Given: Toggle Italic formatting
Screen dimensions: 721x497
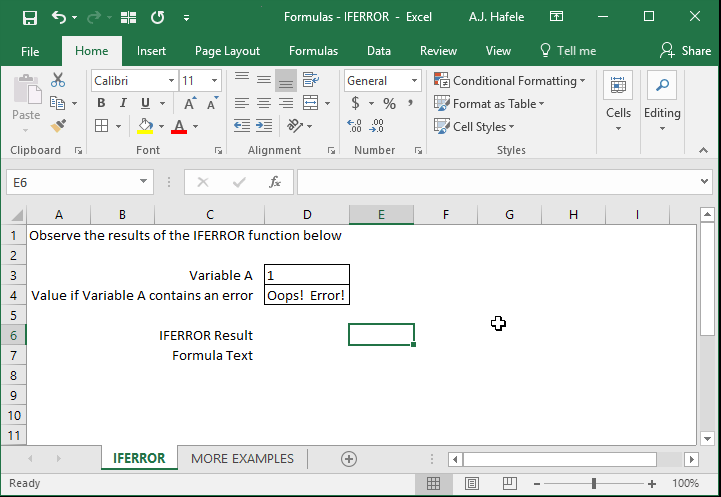Looking at the screenshot, I should tap(123, 103).
